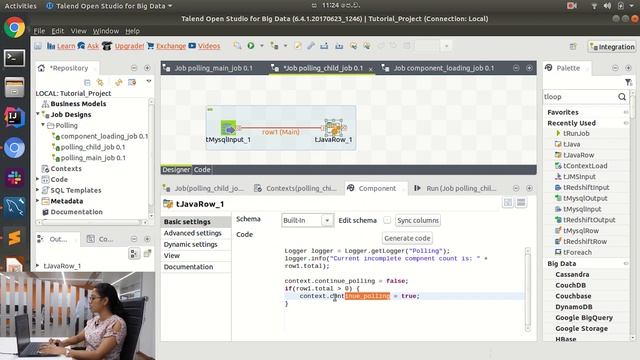Screen dimensions: 640x360
Task: Open polling_main_job 0.1 in Repository
Action: pyautogui.click(x=93, y=158)
